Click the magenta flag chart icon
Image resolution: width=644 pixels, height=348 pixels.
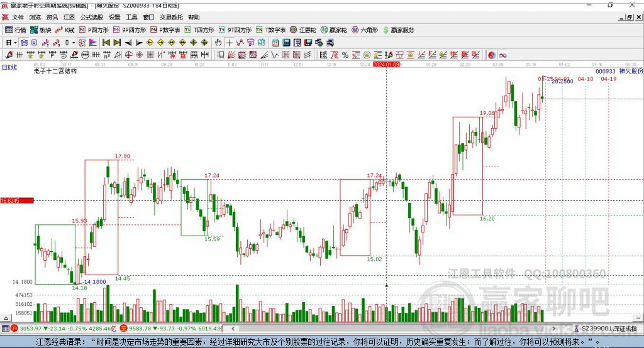pos(93,43)
